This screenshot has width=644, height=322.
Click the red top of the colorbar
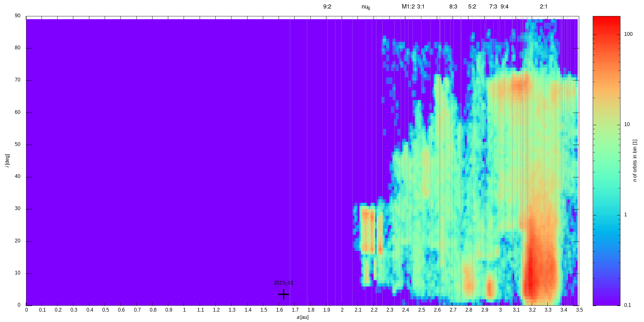[606, 19]
